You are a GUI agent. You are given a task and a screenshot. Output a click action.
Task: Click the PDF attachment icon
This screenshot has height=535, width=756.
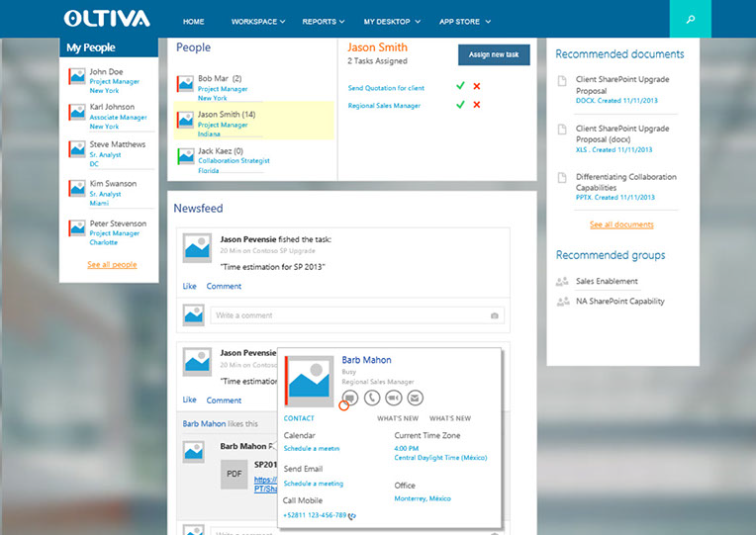tap(235, 474)
